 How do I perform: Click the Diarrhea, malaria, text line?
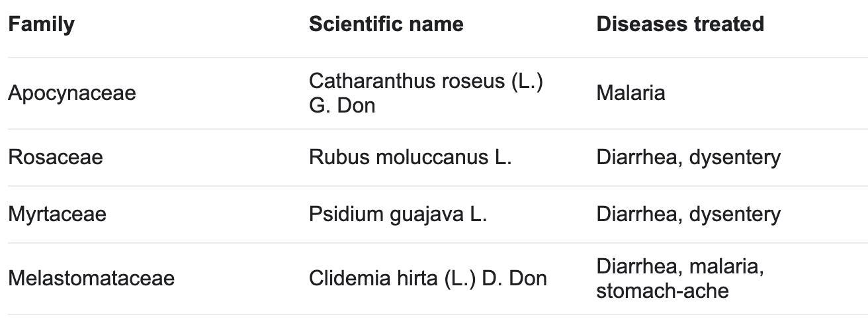[x=680, y=266]
